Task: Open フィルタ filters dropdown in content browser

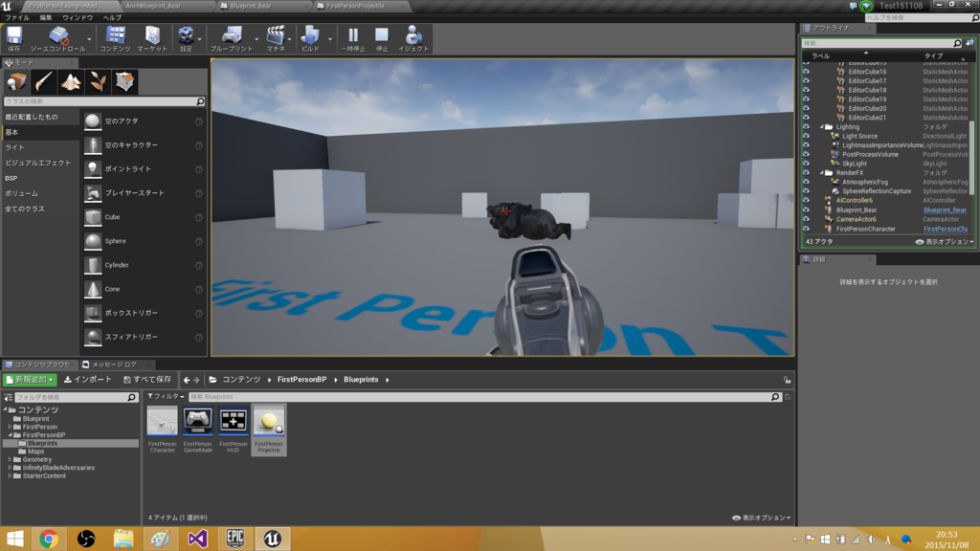Action: 167,397
